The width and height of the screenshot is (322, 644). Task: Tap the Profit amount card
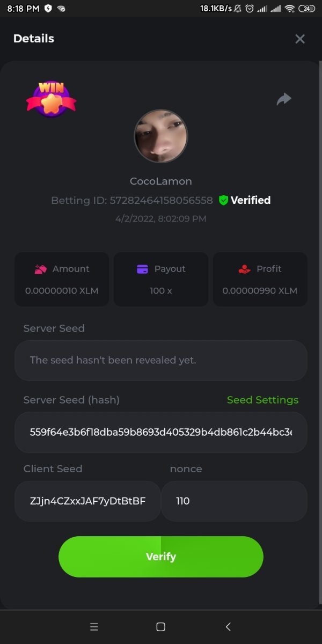(x=260, y=280)
